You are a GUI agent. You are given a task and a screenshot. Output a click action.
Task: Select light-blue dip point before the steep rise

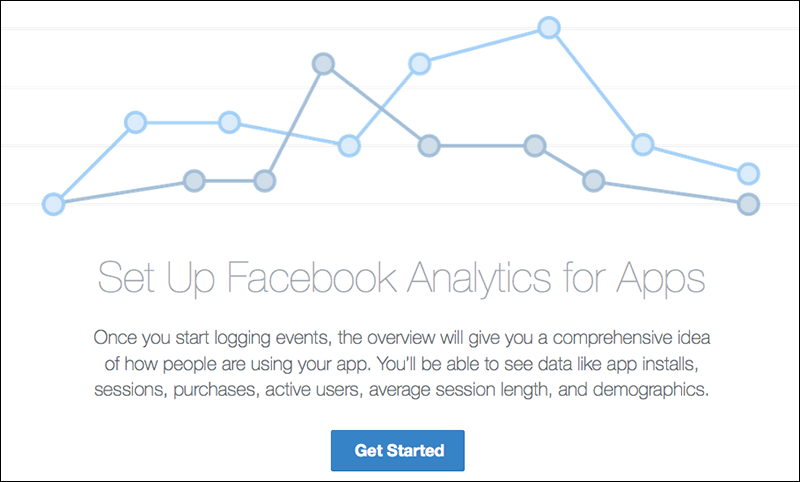[349, 146]
